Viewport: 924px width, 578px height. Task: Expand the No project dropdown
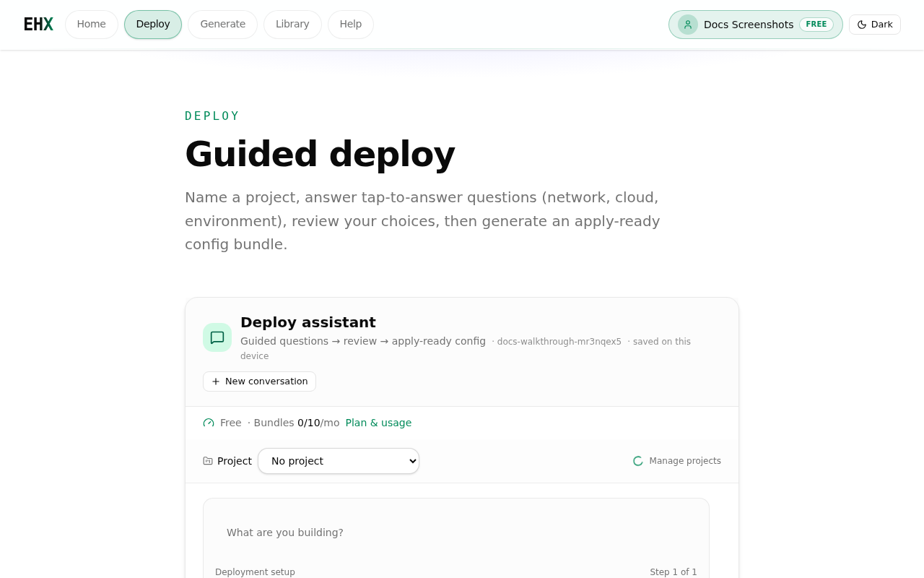pos(339,461)
